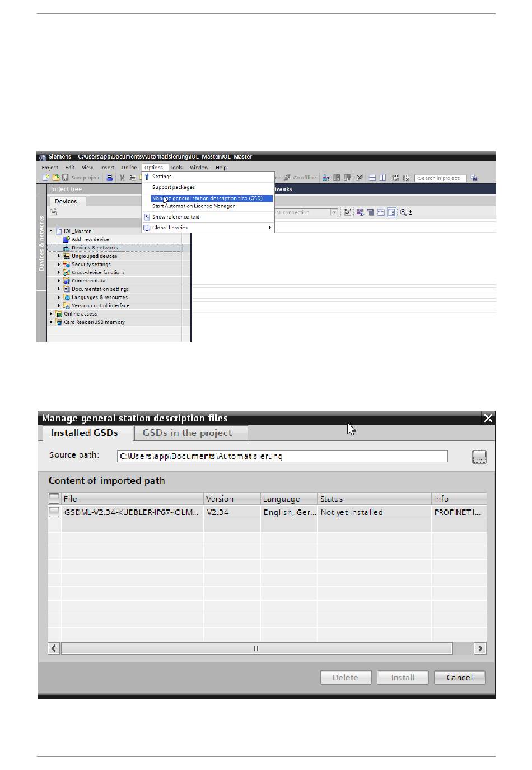This screenshot has width=532, height=770.
Task: Choose Support packages from Options menu
Action: click(174, 187)
